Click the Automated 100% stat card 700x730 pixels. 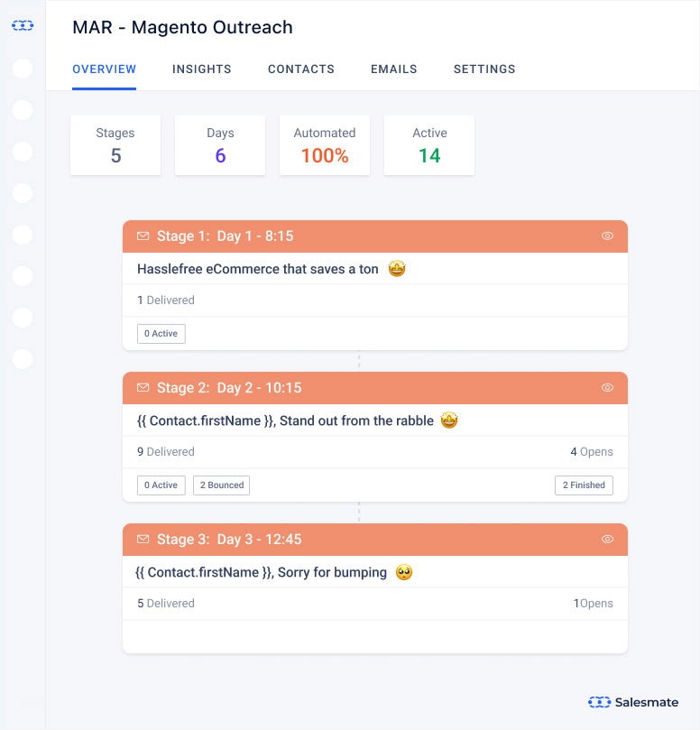point(325,145)
